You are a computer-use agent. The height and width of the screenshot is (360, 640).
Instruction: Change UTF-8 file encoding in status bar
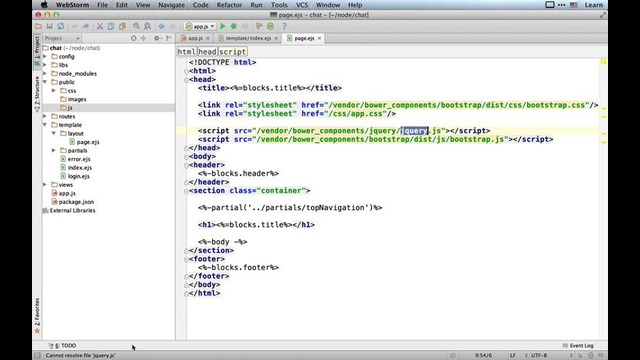pyautogui.click(x=539, y=356)
